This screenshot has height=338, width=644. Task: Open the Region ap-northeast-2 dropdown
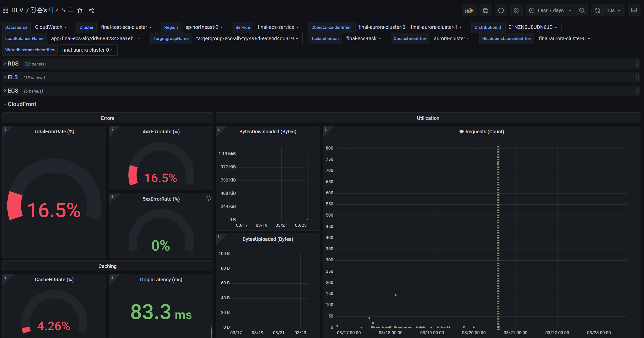click(204, 27)
